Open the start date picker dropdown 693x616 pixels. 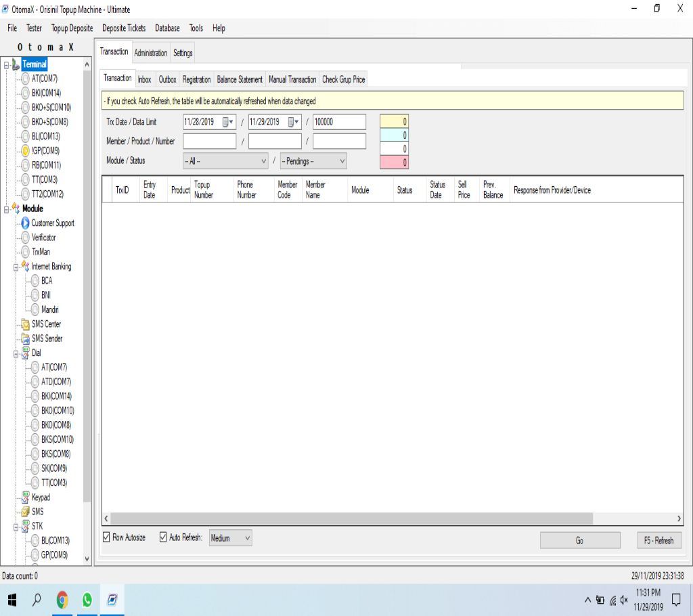[227, 122]
